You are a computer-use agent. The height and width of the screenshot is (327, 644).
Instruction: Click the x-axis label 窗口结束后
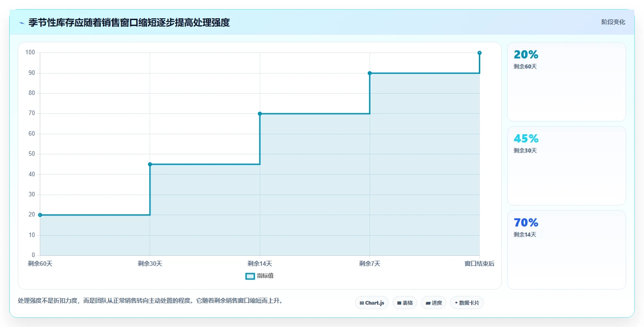tap(479, 264)
